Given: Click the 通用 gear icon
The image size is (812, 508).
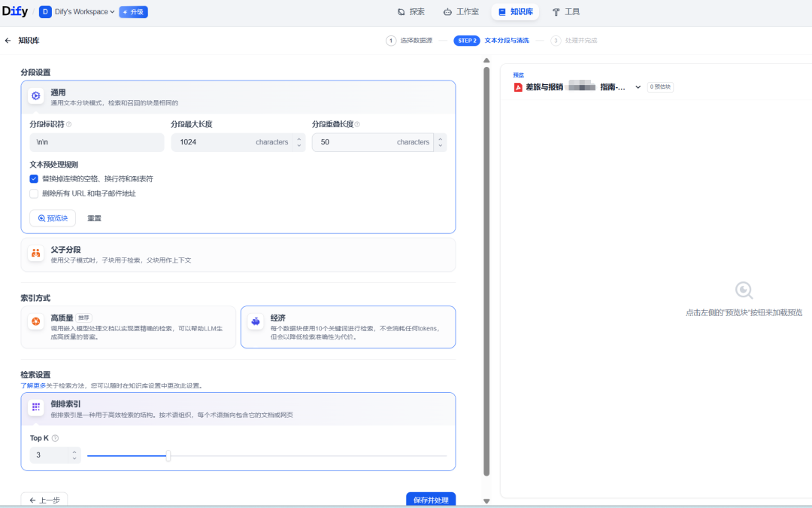Looking at the screenshot, I should (36, 96).
